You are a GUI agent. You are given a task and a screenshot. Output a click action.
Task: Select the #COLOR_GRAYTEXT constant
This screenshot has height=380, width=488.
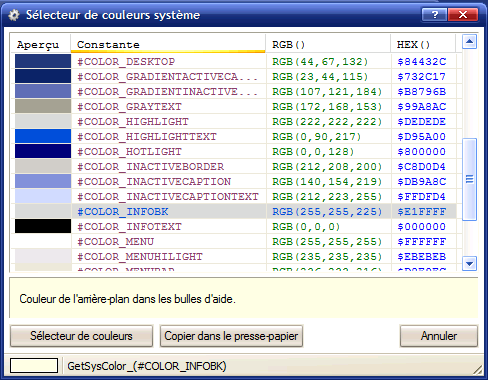pyautogui.click(x=129, y=107)
